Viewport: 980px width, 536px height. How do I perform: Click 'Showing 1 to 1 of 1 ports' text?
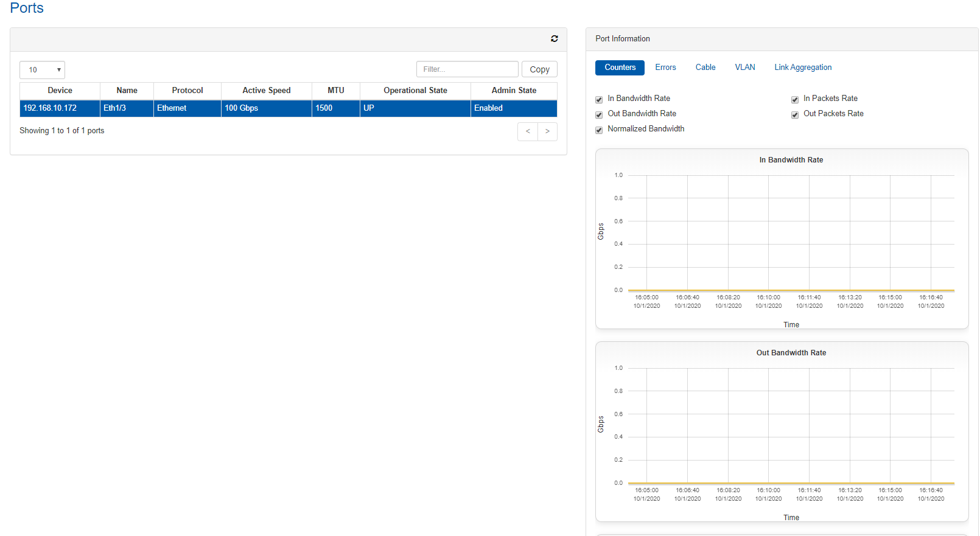pyautogui.click(x=61, y=131)
